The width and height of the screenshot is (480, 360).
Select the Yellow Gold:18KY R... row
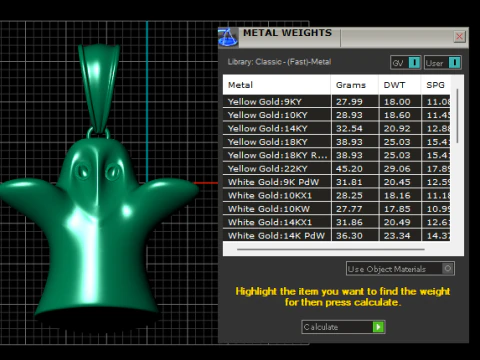tap(337, 155)
